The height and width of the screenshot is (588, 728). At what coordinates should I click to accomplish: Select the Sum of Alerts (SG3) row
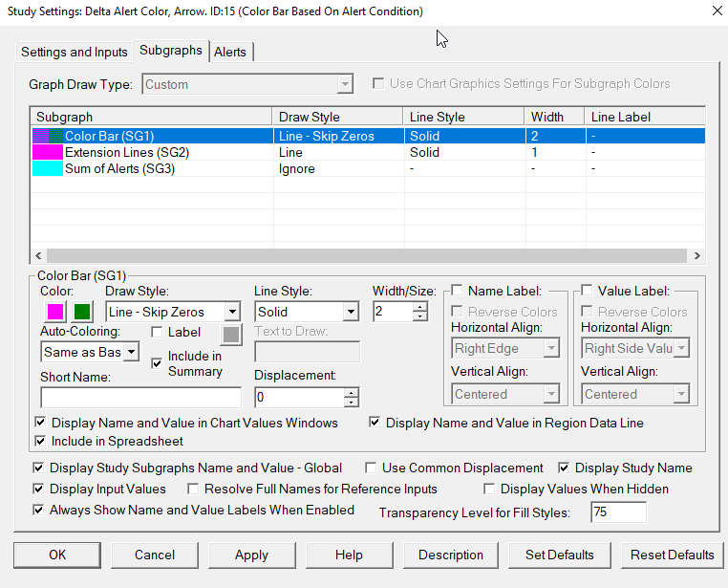pos(119,169)
